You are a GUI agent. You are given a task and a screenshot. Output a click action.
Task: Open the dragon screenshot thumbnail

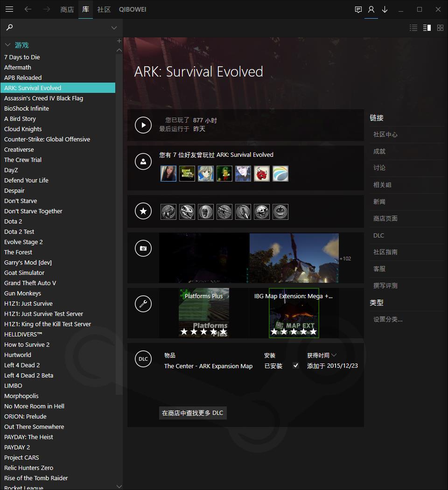(294, 258)
